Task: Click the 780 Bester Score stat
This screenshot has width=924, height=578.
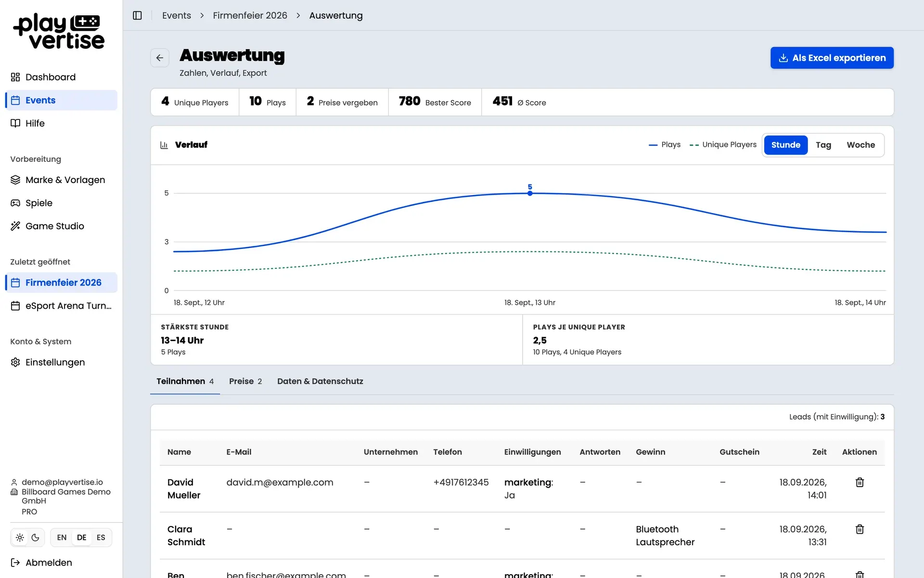Action: click(x=435, y=102)
